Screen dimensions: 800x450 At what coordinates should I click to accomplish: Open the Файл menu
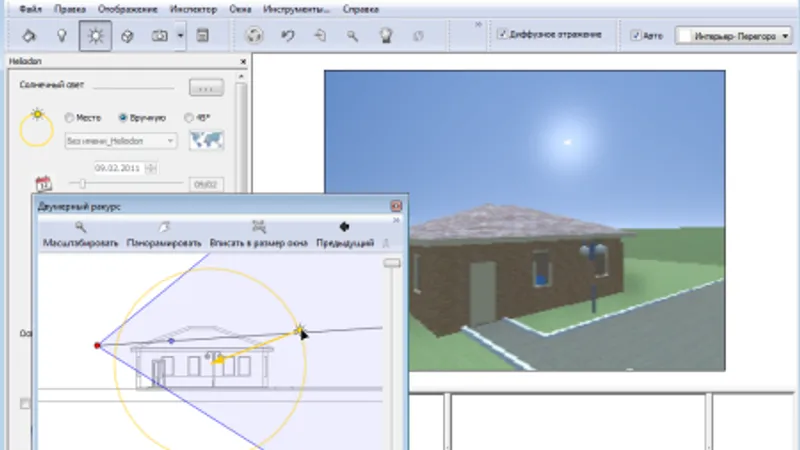click(30, 9)
